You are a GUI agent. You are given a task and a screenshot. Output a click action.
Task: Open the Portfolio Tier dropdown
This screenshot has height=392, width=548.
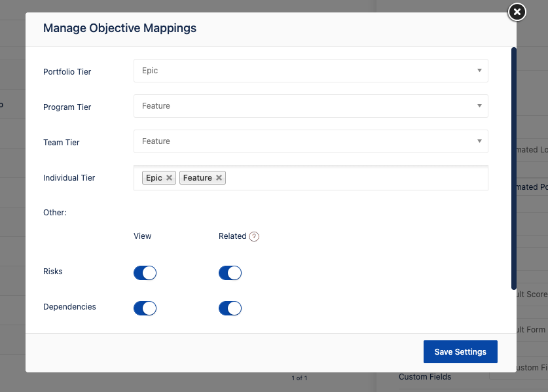coord(310,71)
